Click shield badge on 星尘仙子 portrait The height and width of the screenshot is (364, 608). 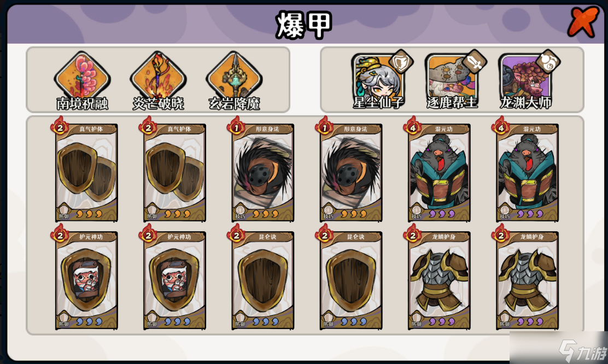click(x=401, y=61)
